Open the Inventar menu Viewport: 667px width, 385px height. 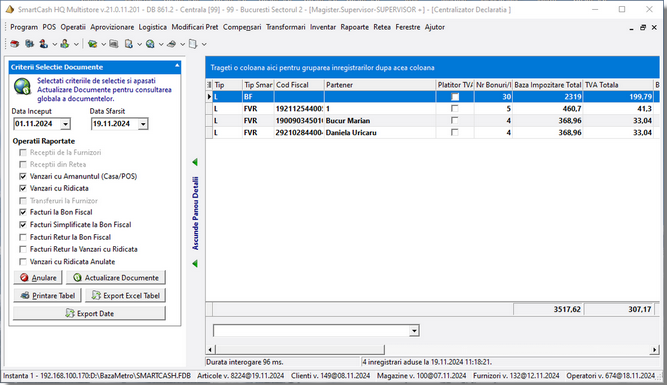click(x=322, y=27)
